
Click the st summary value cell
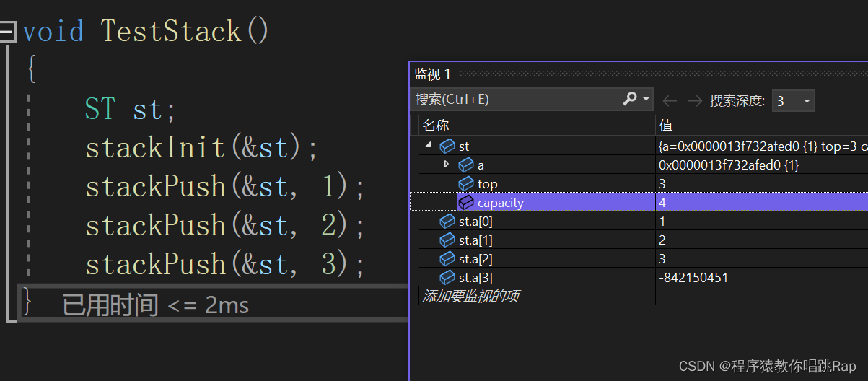click(x=763, y=146)
